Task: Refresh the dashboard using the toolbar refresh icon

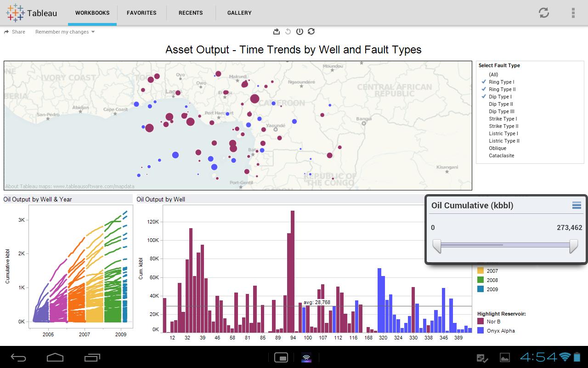Action: click(311, 31)
